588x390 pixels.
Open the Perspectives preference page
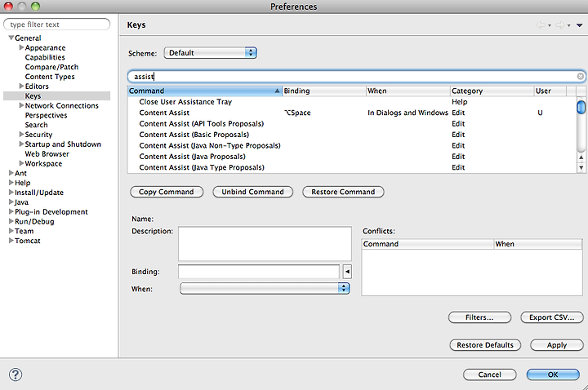(46, 115)
